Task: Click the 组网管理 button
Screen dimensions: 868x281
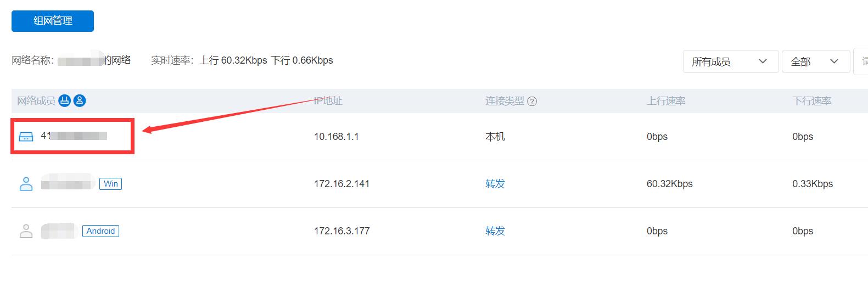Action: click(x=53, y=21)
